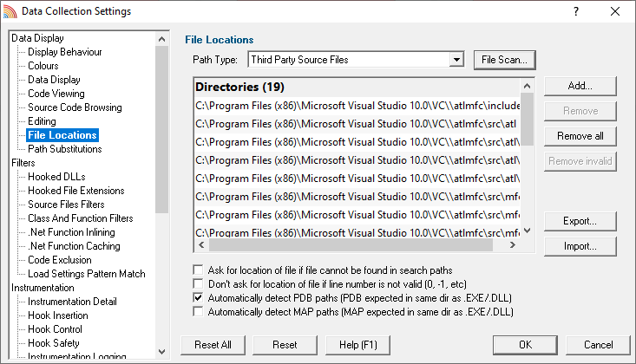
Task: Select the Instrumentation category heading
Action: click(x=43, y=288)
